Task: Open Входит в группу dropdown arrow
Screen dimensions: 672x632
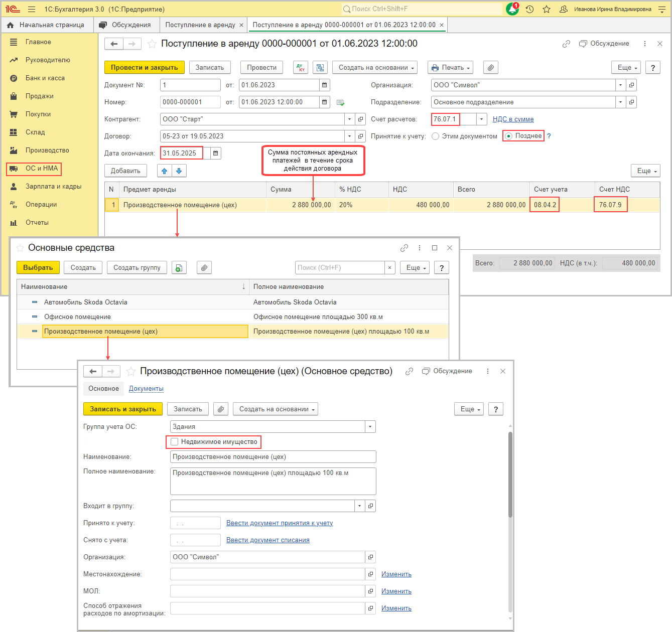Action: [x=359, y=506]
